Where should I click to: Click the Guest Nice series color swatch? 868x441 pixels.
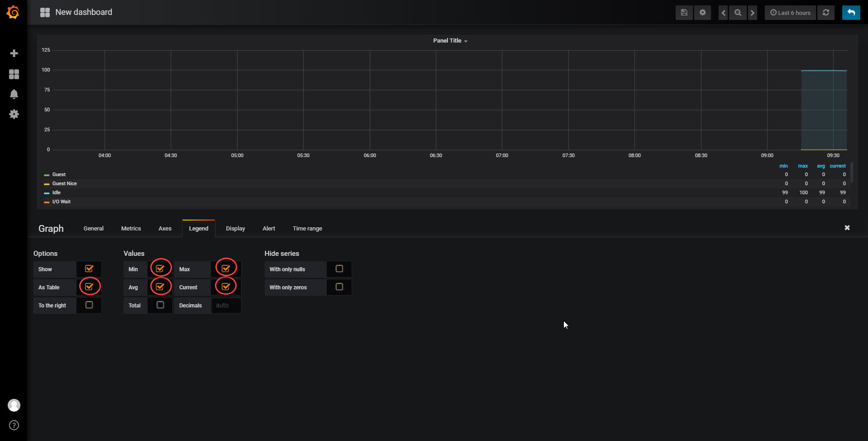pos(47,184)
